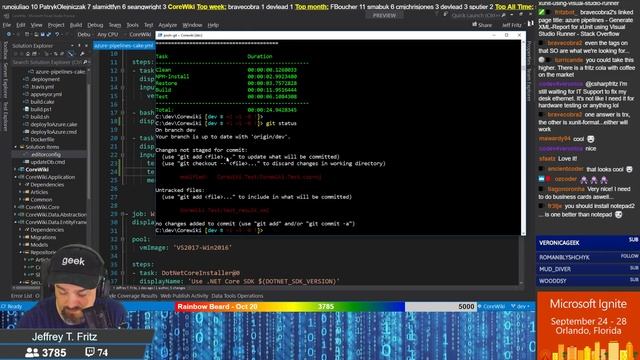Click the notifications flag icon

[438, 15]
